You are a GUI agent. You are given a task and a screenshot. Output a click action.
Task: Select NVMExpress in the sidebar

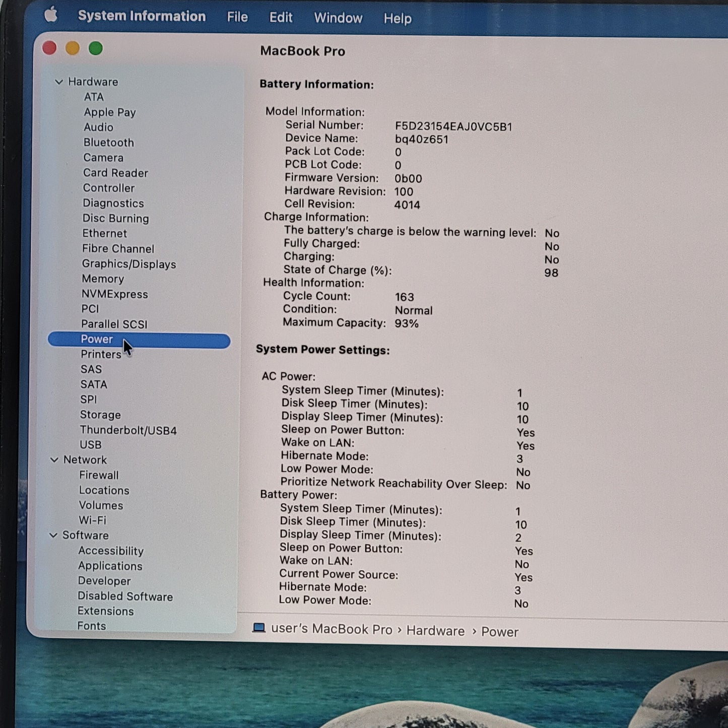pyautogui.click(x=115, y=294)
